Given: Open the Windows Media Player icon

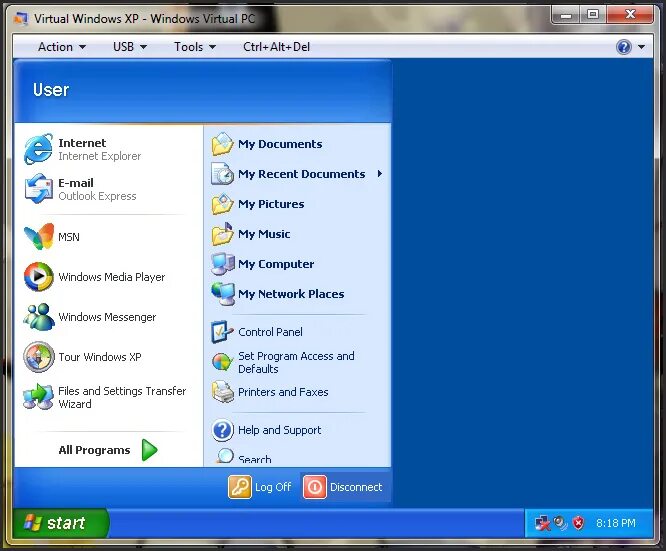Looking at the screenshot, I should tap(39, 277).
